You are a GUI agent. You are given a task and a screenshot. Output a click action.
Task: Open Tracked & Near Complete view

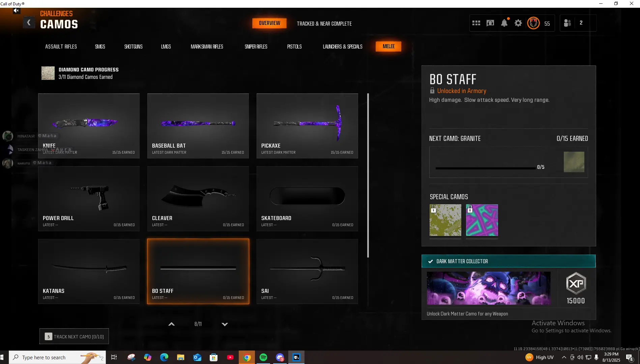(324, 24)
